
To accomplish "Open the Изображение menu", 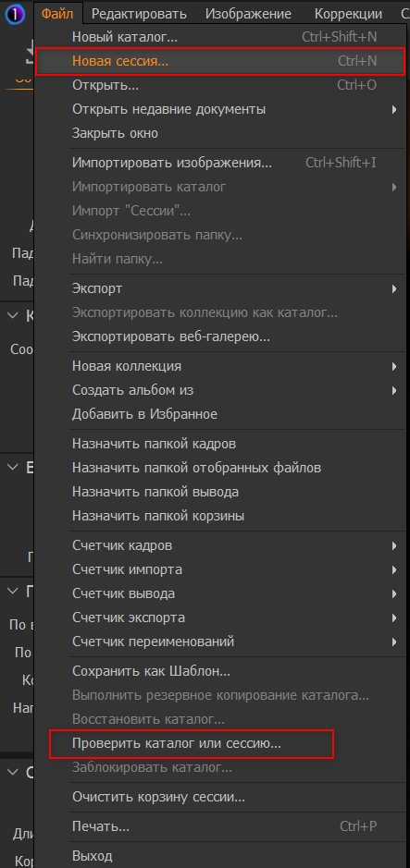I will tap(248, 13).
